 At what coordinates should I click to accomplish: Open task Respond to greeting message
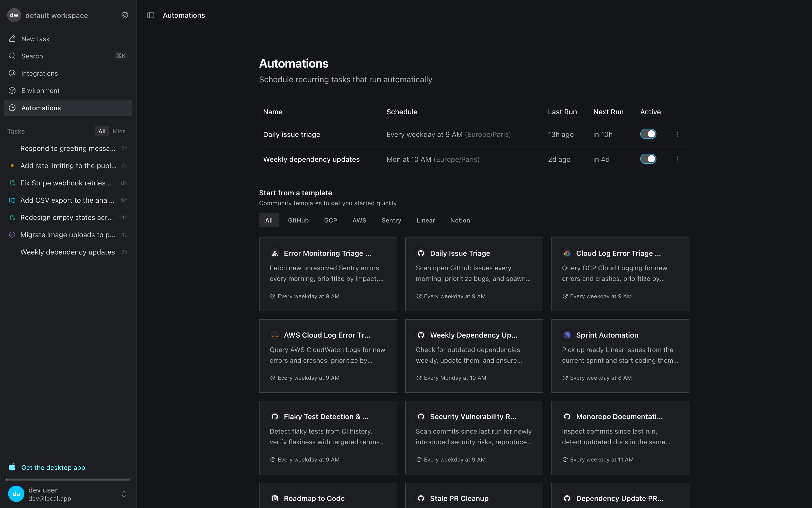pyautogui.click(x=68, y=149)
